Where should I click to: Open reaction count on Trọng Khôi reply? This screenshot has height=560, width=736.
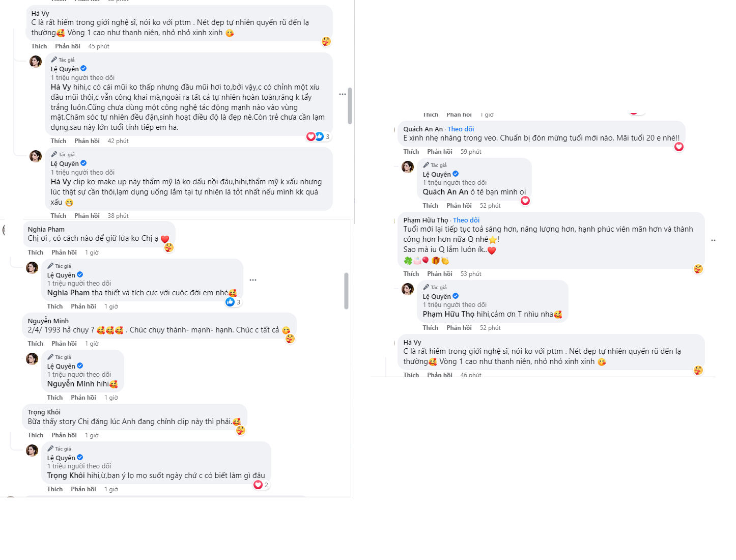(261, 485)
